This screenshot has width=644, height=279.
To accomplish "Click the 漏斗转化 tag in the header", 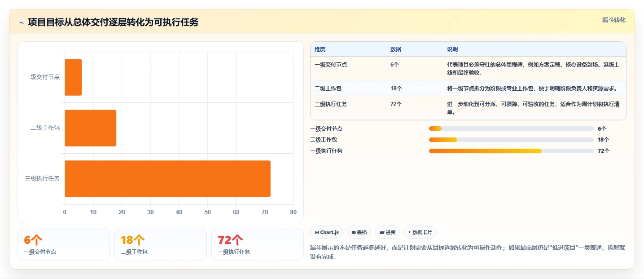I will [x=613, y=20].
